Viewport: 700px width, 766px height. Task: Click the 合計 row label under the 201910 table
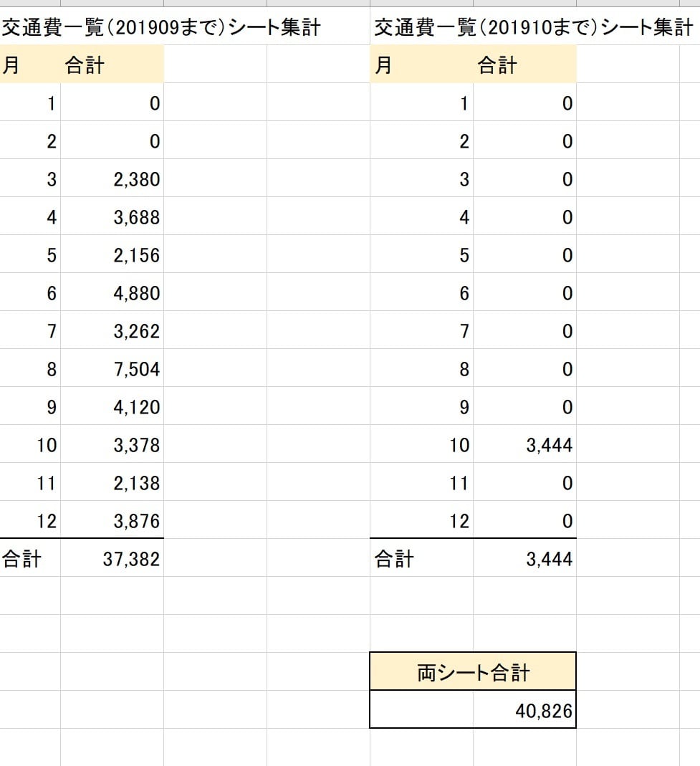421,558
